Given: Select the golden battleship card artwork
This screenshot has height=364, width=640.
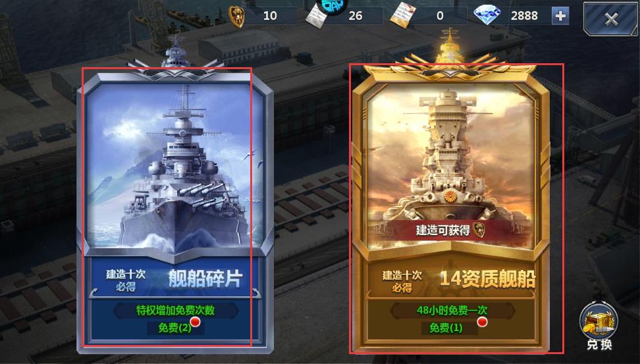Looking at the screenshot, I should pos(450,166).
